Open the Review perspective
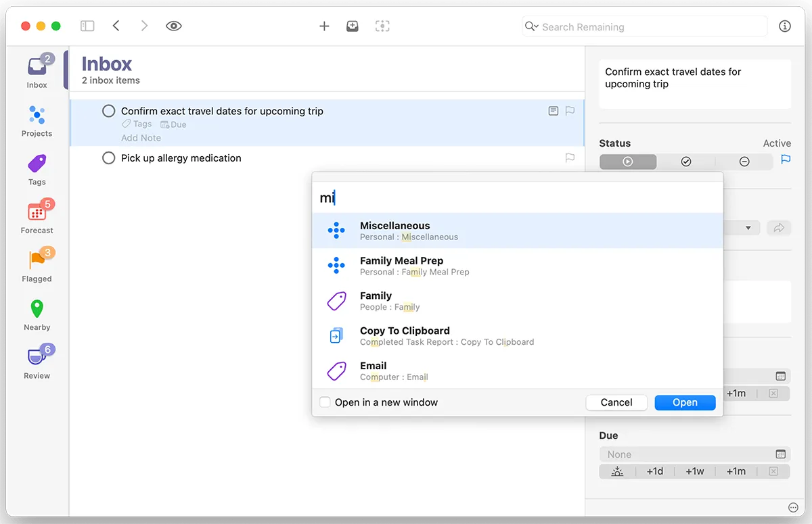This screenshot has height=524, width=812. [x=37, y=362]
